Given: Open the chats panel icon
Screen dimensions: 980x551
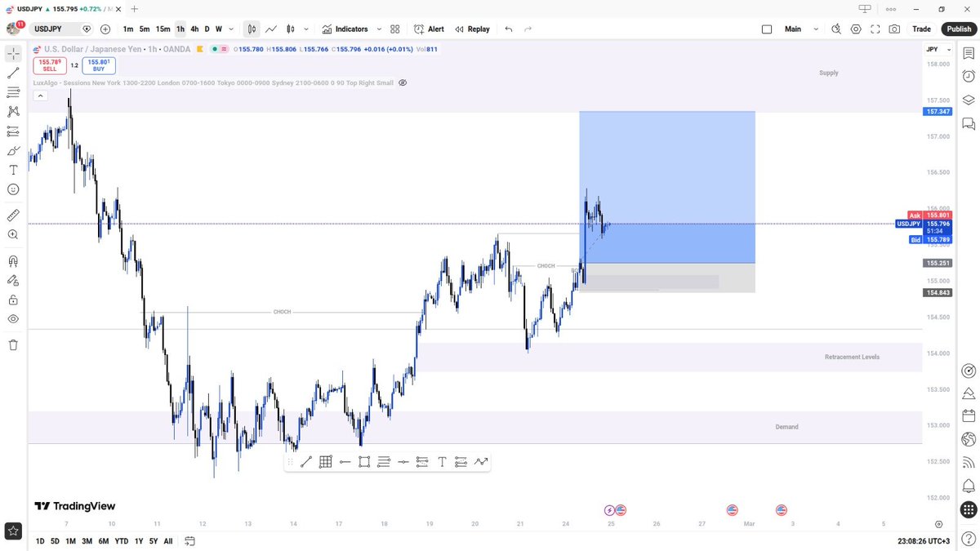Looking at the screenshot, I should (x=969, y=124).
